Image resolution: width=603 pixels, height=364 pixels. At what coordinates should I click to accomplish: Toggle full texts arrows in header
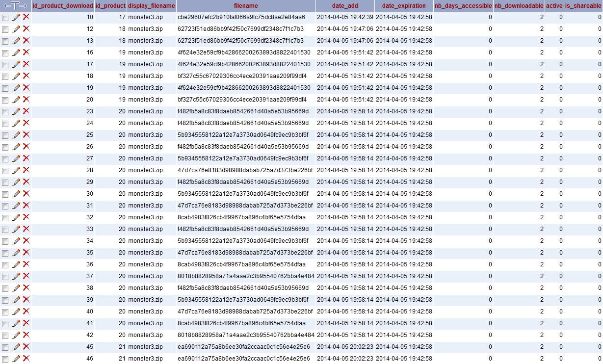tap(15, 6)
